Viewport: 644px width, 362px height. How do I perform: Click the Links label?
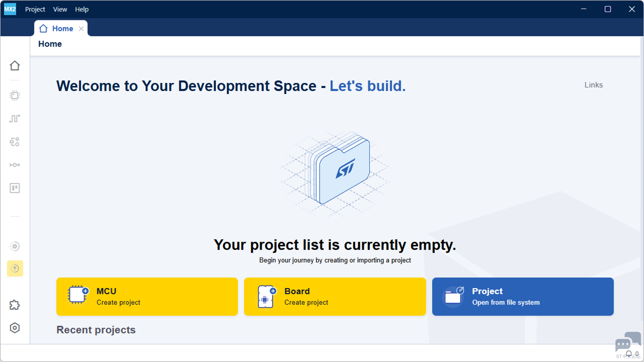tap(593, 85)
